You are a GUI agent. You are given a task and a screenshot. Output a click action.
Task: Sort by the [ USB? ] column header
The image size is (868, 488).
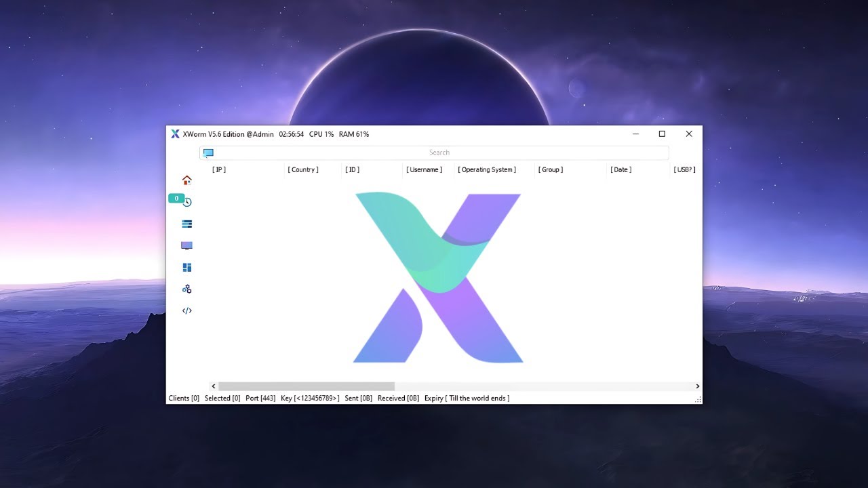(x=685, y=169)
